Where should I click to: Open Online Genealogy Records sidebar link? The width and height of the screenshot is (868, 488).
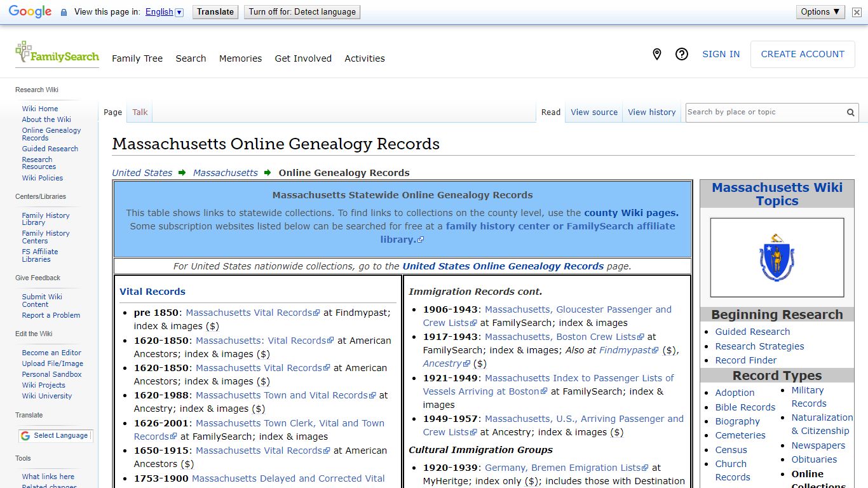[51, 134]
